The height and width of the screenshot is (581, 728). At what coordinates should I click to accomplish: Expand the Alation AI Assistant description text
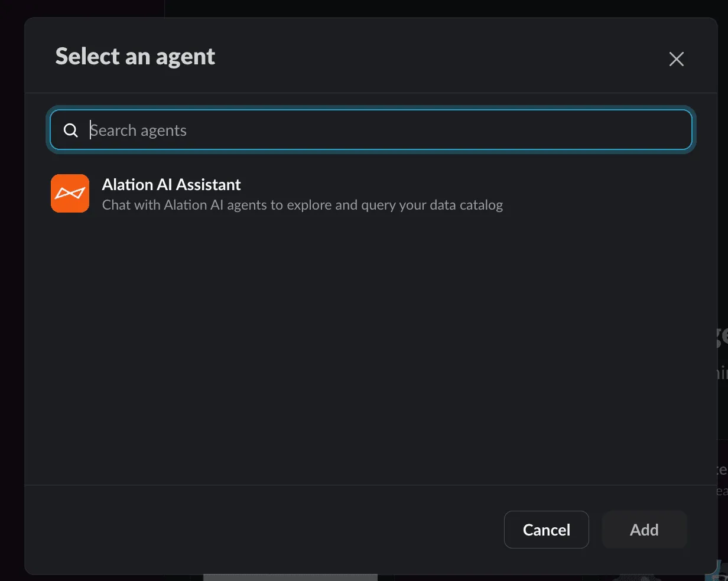[x=303, y=205]
